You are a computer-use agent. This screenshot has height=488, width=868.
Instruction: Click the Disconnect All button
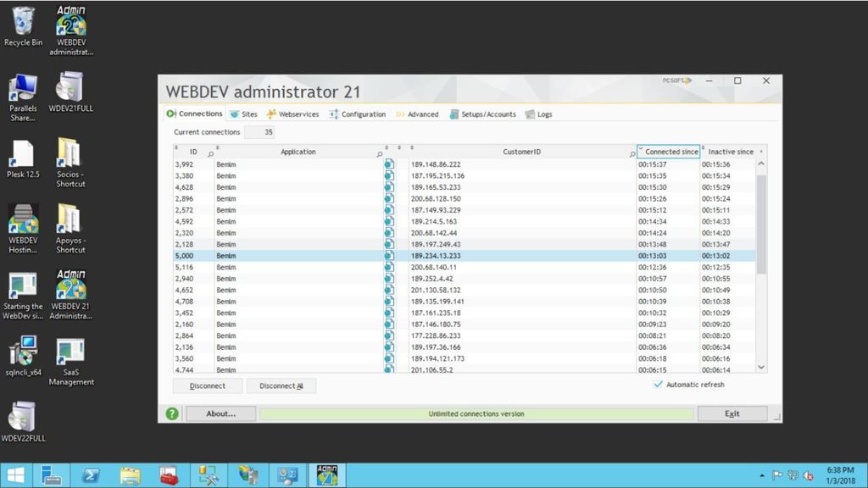tap(281, 385)
